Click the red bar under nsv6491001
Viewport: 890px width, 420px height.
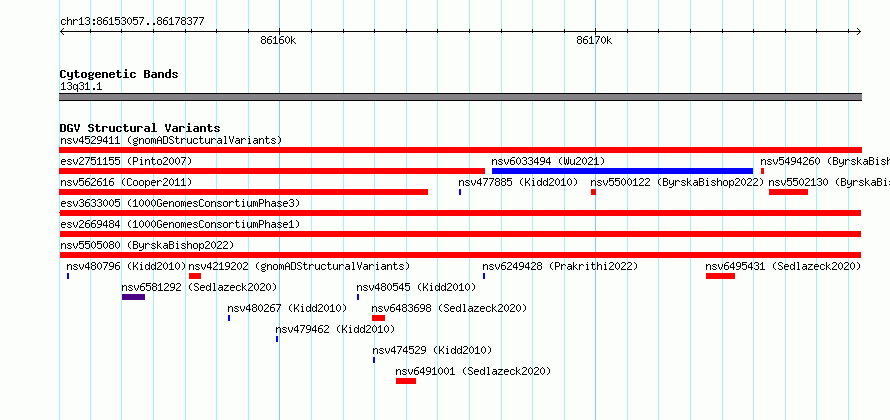click(406, 381)
